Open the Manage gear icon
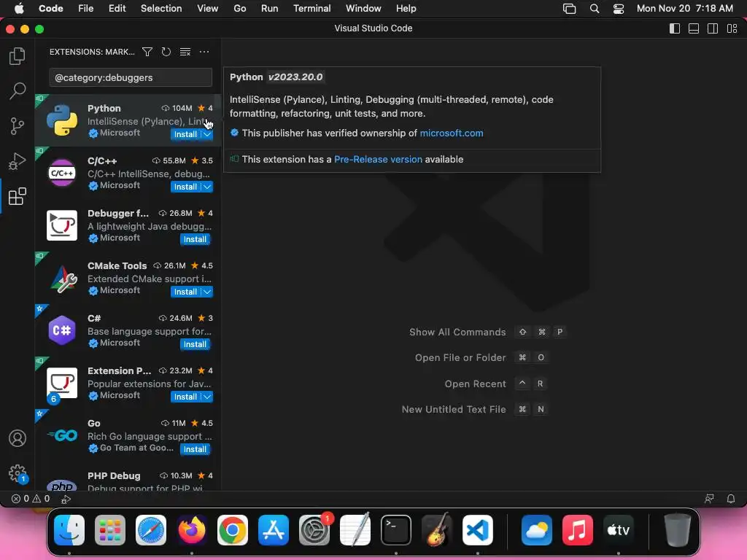The image size is (747, 560). point(18,473)
